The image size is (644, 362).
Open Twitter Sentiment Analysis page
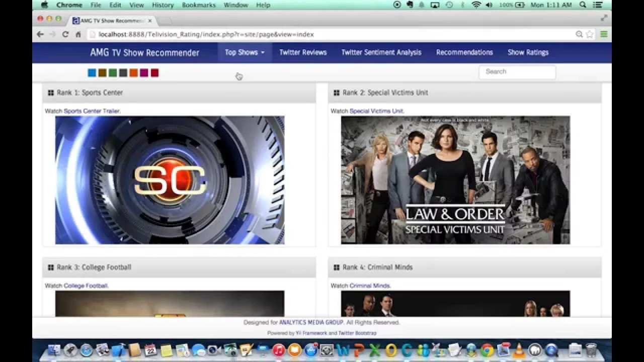(381, 52)
